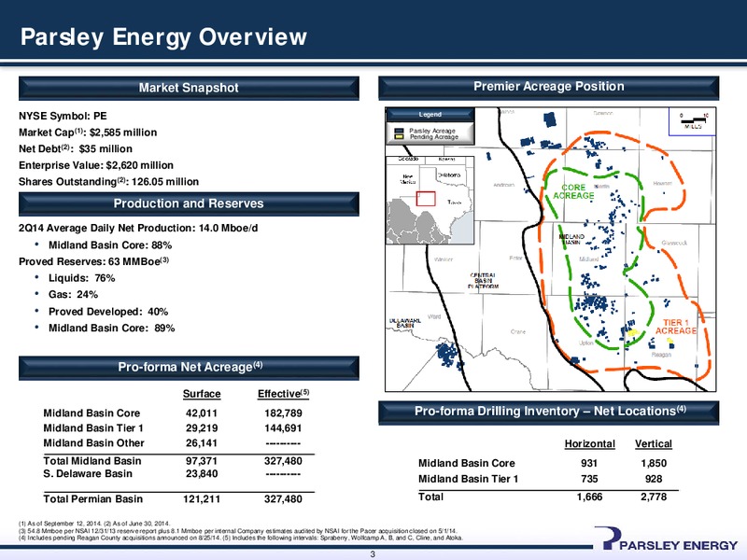Click the green 'CORE ACREAGE' map label
747x560 pixels.
(573, 192)
